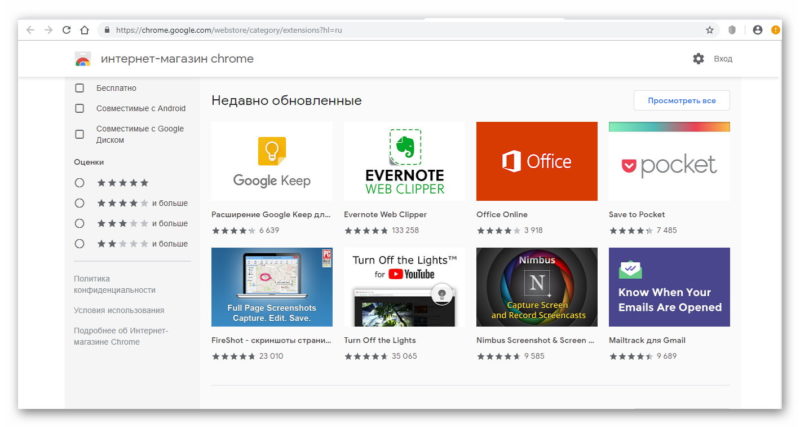The image size is (800, 427).
Task: Click the orange alert icon at toolbar end
Action: point(776,30)
